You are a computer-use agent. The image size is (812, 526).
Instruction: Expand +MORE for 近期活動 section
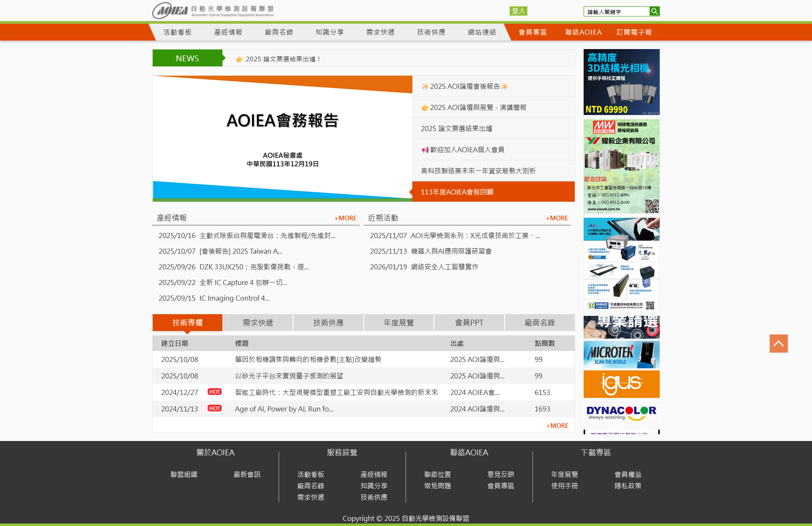pyautogui.click(x=557, y=218)
